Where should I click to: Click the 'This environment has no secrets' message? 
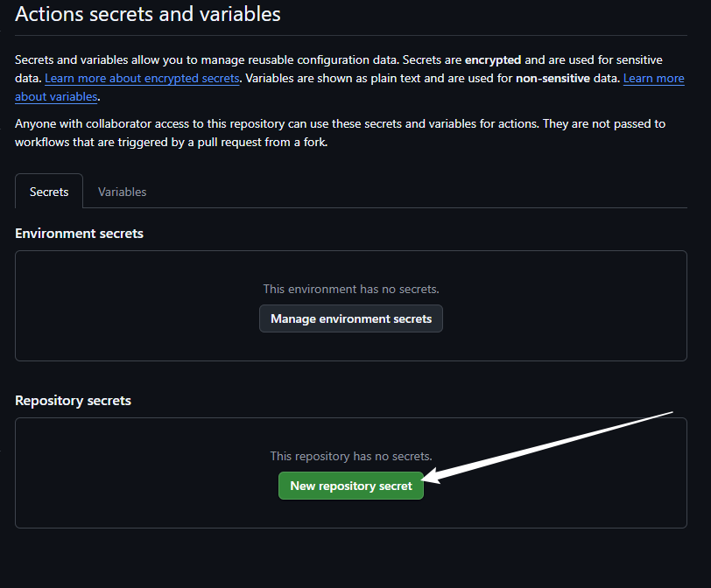coord(350,289)
